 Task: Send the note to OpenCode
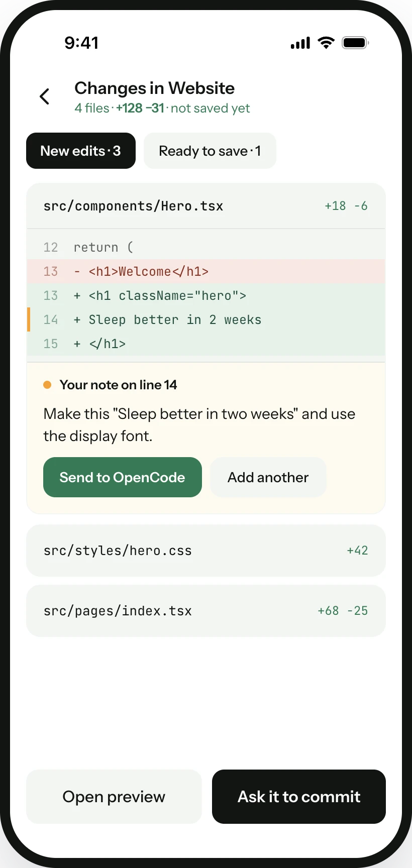tap(123, 477)
